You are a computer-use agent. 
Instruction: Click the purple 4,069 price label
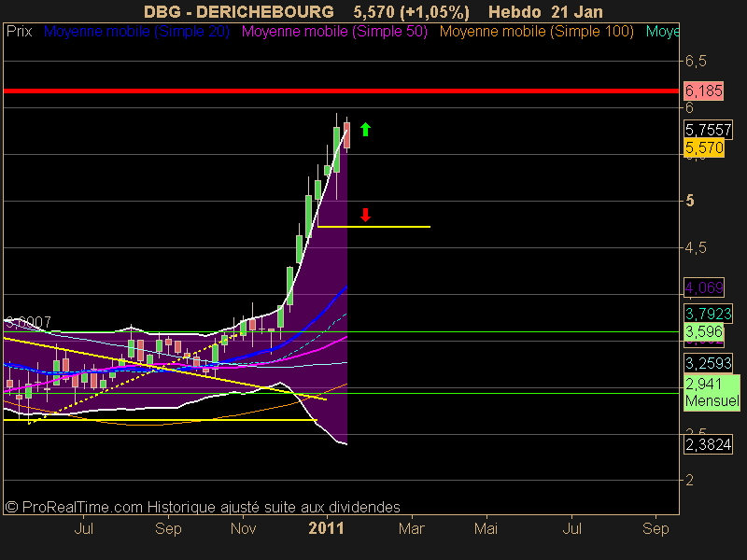[x=704, y=287]
